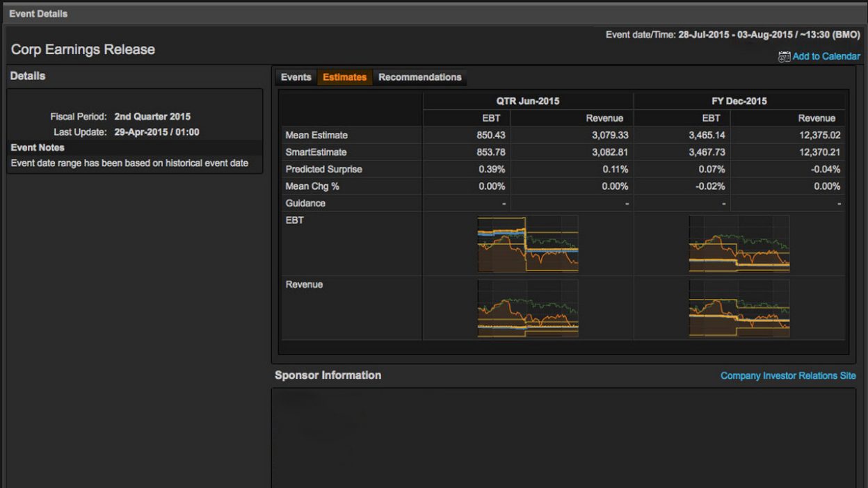Click the 12,375.02 FY revenue mean estimate
The height and width of the screenshot is (488, 868).
[x=820, y=135]
